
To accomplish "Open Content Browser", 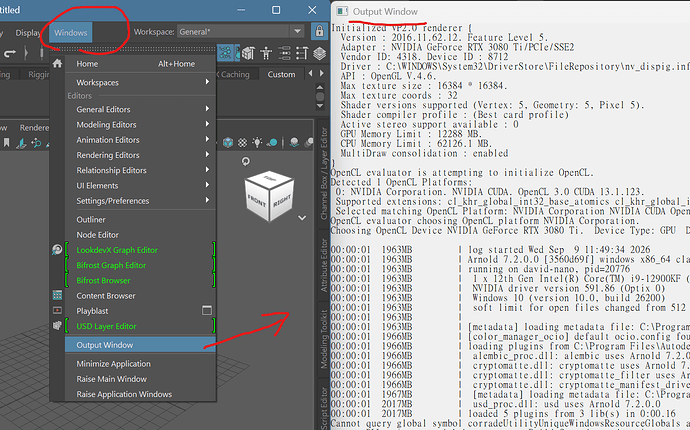I will click(x=140, y=296).
